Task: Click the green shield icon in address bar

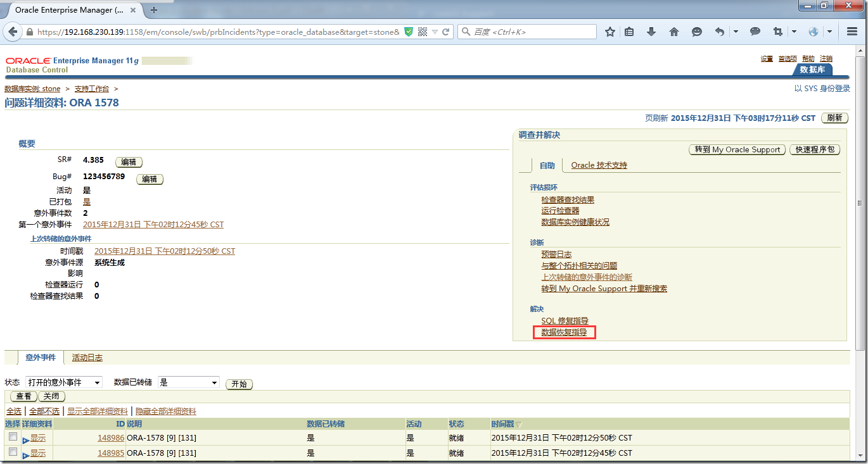Action: (409, 32)
